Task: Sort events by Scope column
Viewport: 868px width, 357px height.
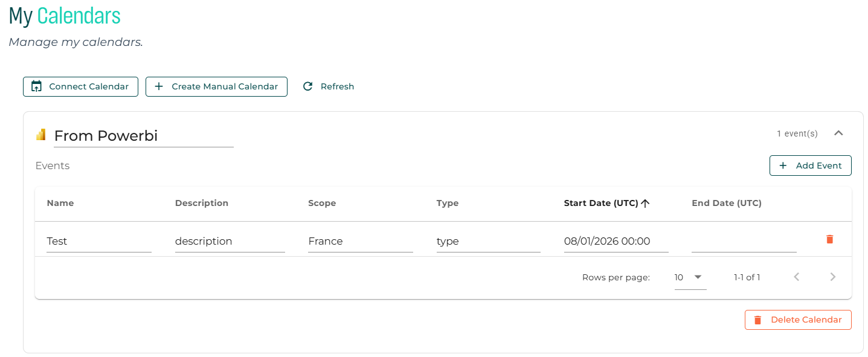Action: 322,203
